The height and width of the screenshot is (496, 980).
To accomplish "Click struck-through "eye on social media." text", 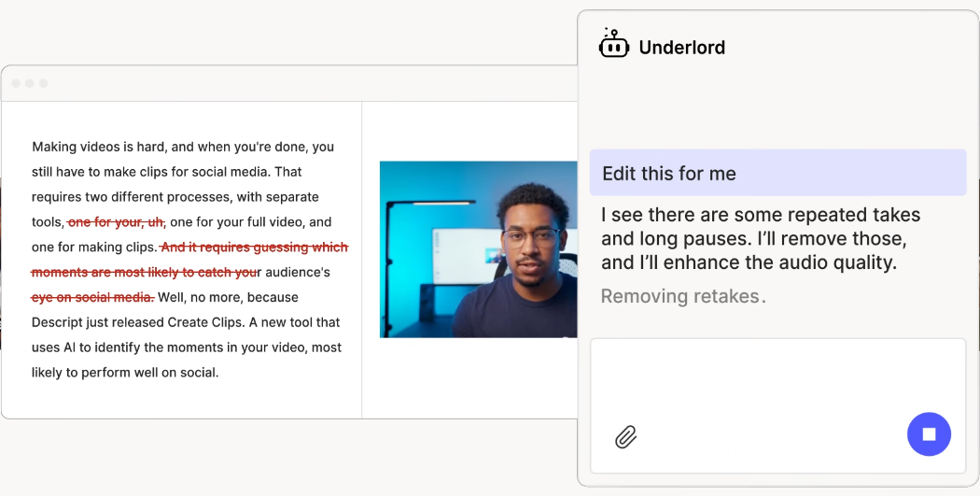I will (x=92, y=297).
